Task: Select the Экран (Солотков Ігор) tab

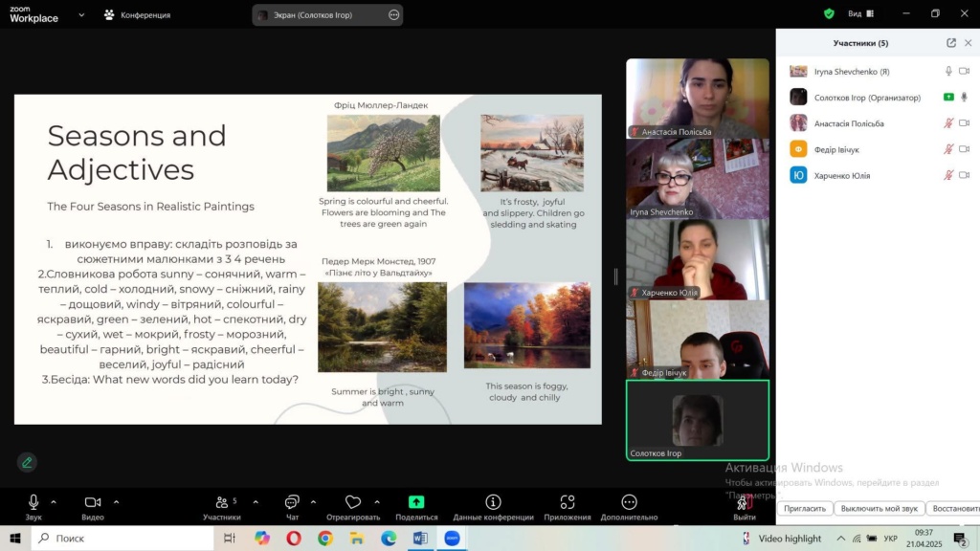Action: point(327,15)
